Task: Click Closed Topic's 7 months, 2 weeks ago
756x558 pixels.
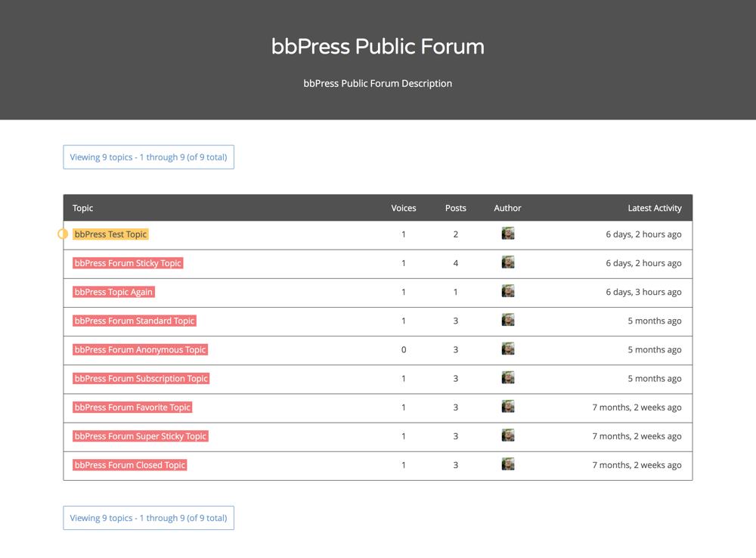Action: click(x=637, y=466)
